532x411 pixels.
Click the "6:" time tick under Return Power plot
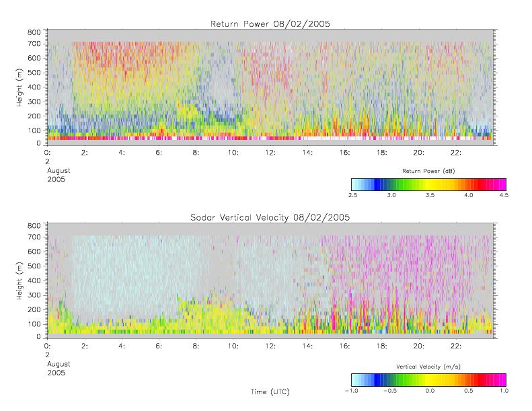pyautogui.click(x=159, y=153)
